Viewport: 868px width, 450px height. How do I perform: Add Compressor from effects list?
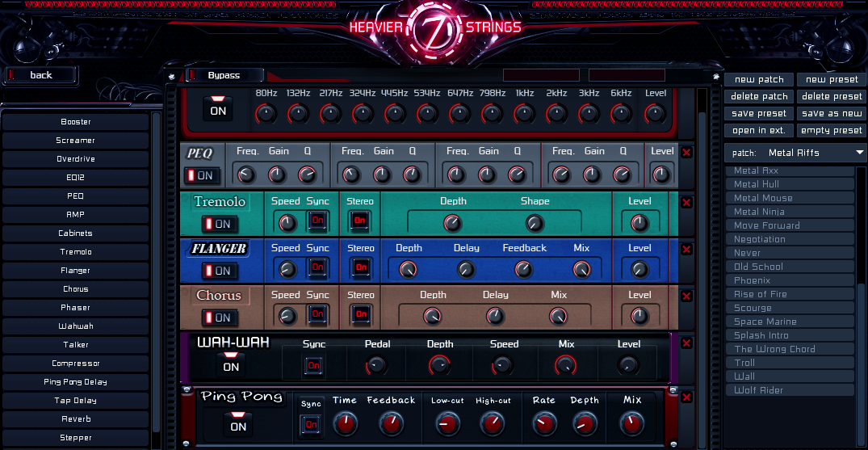click(76, 364)
